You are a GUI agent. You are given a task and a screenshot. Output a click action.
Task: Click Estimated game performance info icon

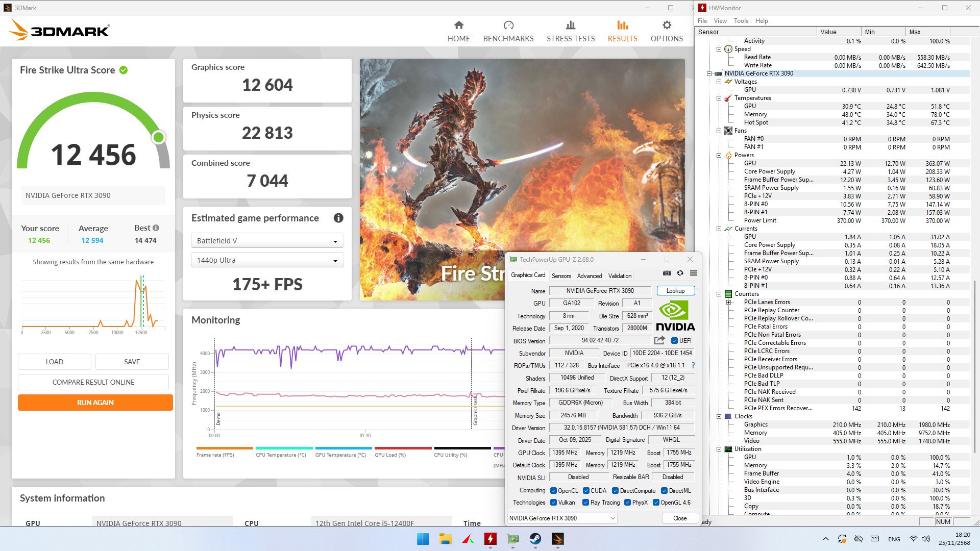click(338, 218)
